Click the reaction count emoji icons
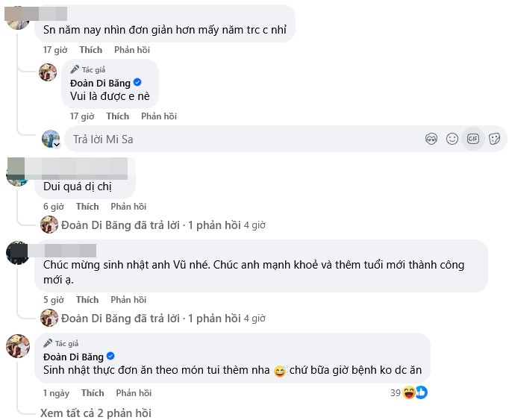Viewport: 509px width, 420px height. coord(414,392)
